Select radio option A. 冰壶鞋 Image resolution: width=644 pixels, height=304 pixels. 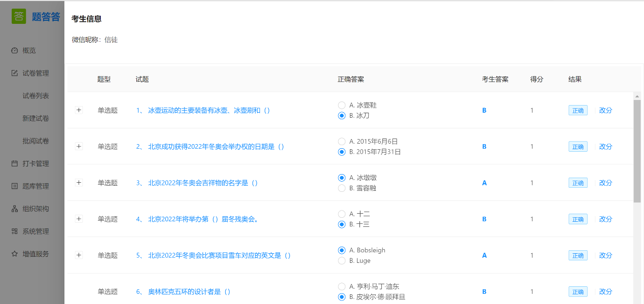coord(342,105)
